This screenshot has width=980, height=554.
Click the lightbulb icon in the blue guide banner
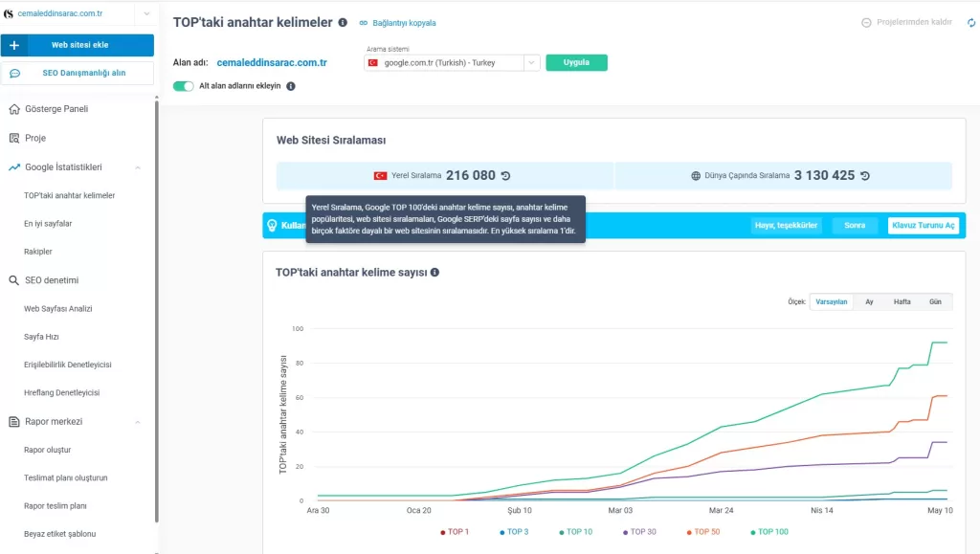click(273, 226)
